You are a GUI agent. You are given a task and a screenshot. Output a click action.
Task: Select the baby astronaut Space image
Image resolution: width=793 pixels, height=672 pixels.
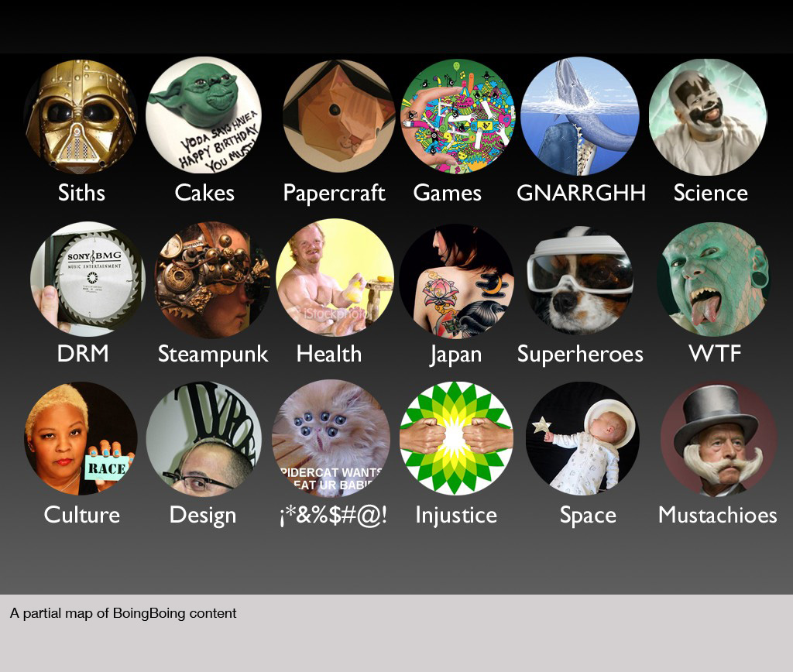pos(582,438)
